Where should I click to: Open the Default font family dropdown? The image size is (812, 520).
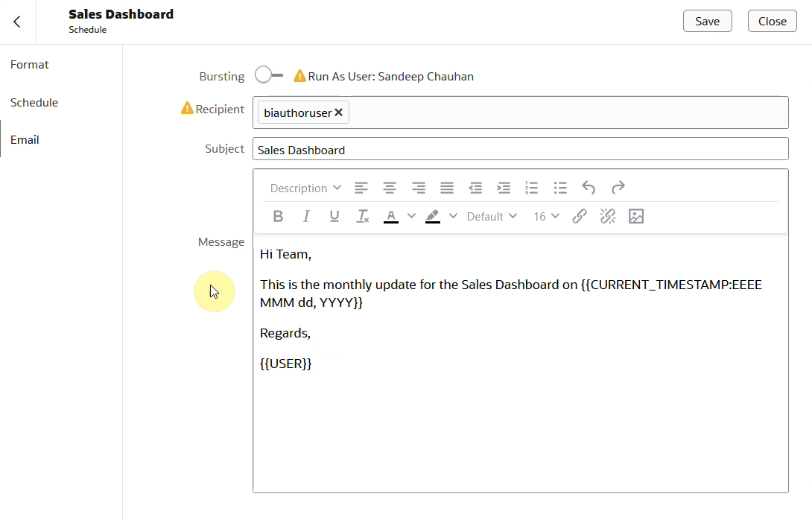[x=491, y=216]
